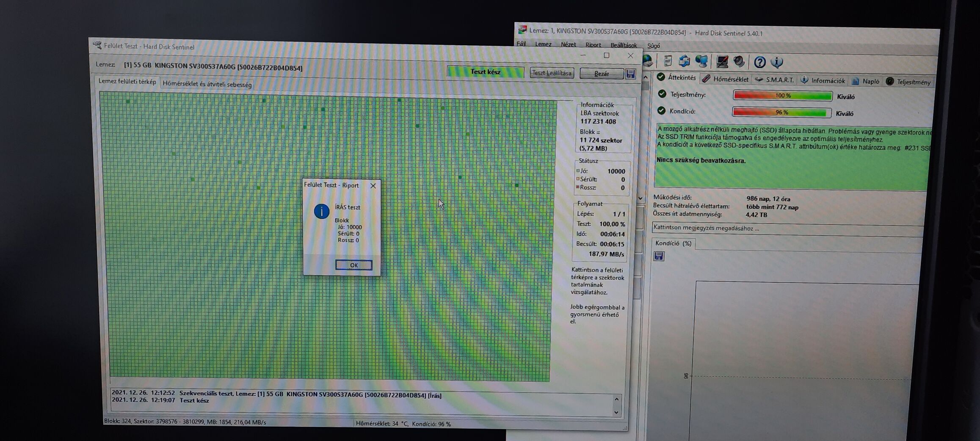Click the Teszt Leállítása button
The height and width of the screenshot is (441, 980).
point(552,73)
